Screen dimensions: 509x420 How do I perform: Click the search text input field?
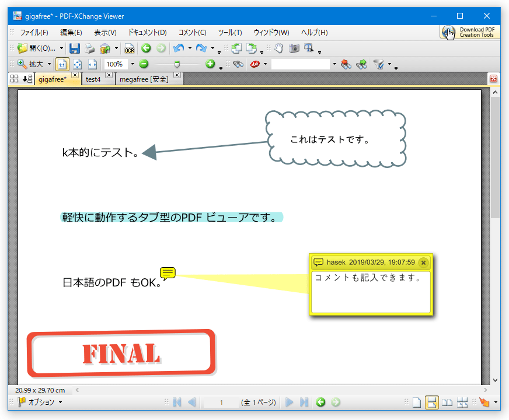click(x=300, y=64)
